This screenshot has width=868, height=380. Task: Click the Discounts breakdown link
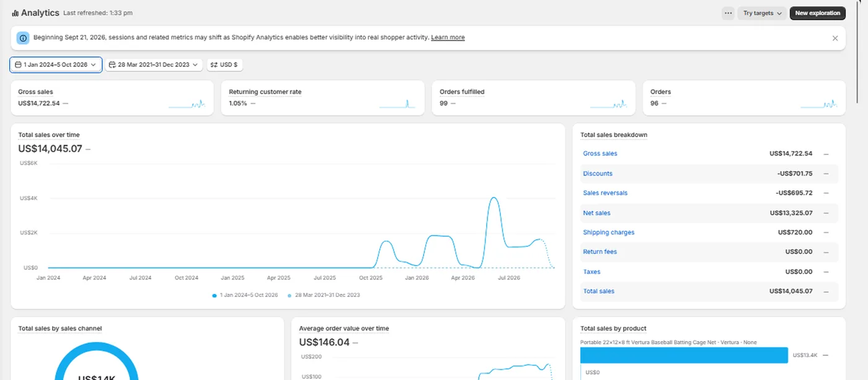pos(598,174)
